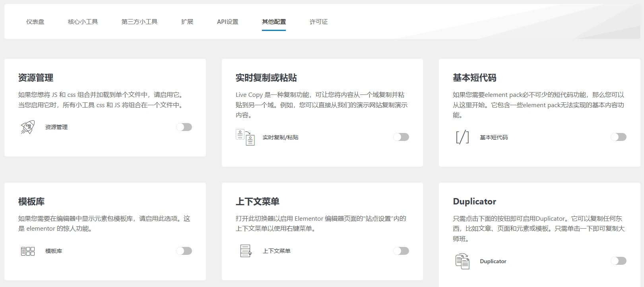Click the Duplicator description paragraph

[539, 229]
